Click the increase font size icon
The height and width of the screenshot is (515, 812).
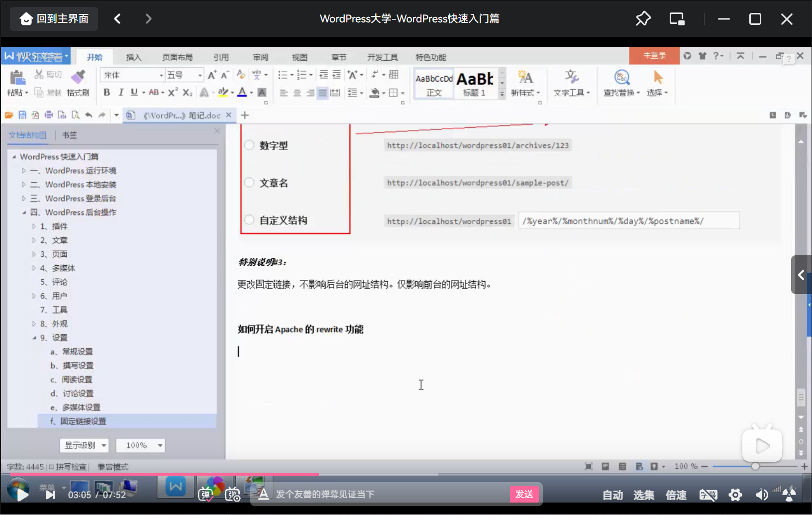point(212,75)
